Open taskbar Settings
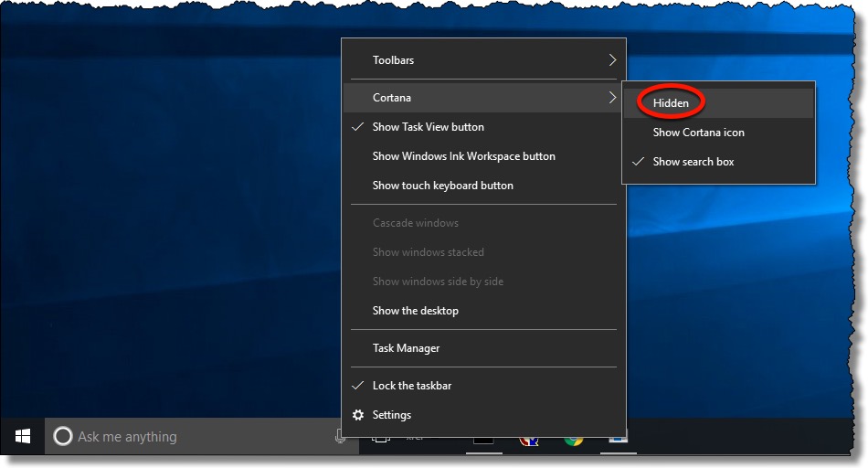This screenshot has height=468, width=868. tap(484, 415)
